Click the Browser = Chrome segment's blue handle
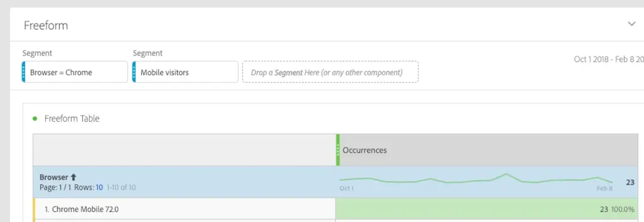This screenshot has height=222, width=644. 23,72
